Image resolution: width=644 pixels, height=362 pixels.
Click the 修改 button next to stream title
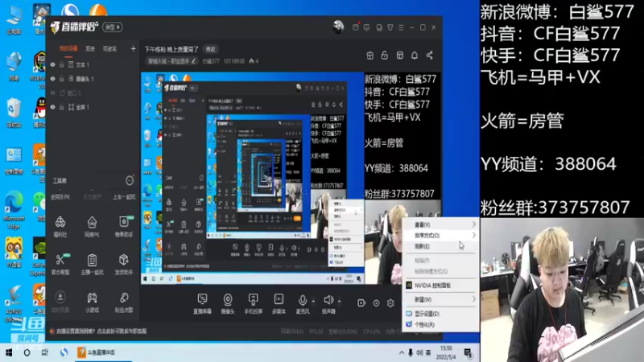[x=211, y=49]
